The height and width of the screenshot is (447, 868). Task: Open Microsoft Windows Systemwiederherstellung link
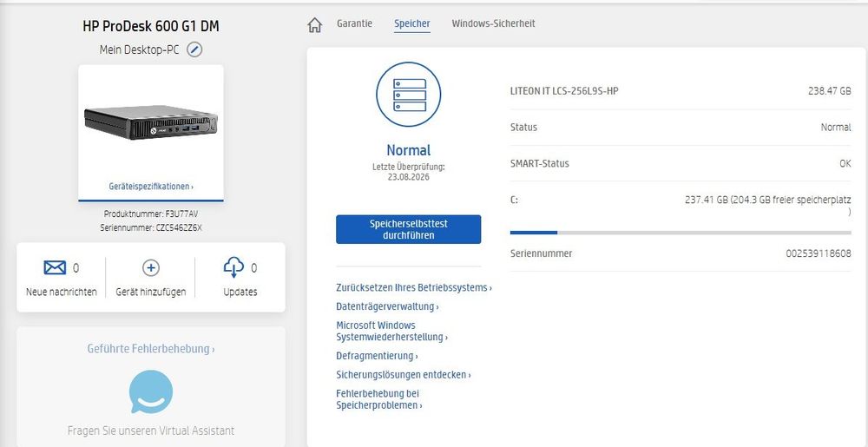tap(392, 331)
